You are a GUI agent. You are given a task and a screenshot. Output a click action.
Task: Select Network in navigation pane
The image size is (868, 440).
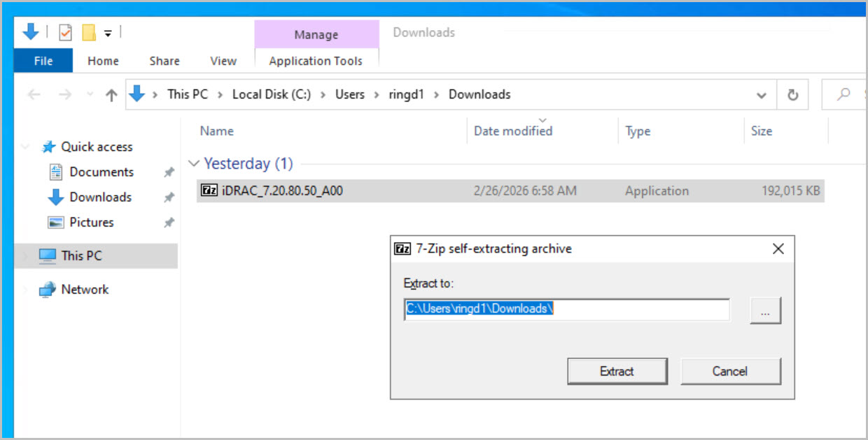point(85,290)
